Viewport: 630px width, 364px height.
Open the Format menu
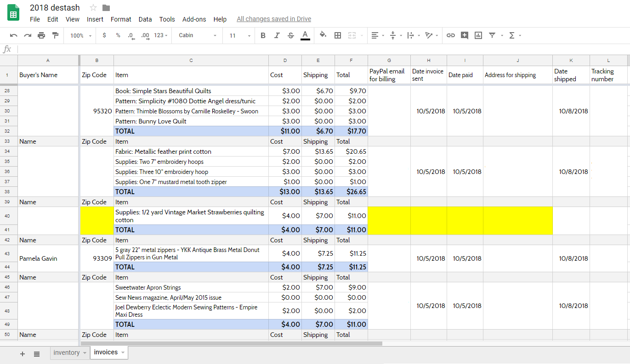(121, 19)
